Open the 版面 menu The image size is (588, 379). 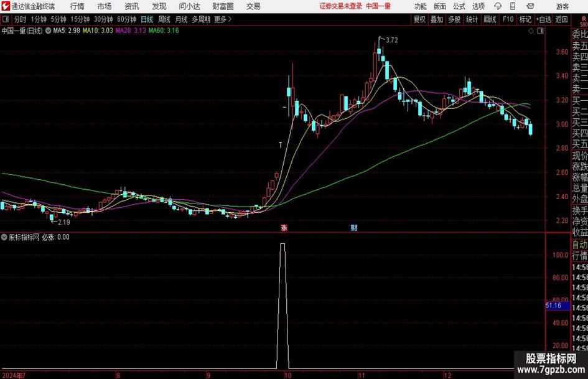tap(440, 6)
